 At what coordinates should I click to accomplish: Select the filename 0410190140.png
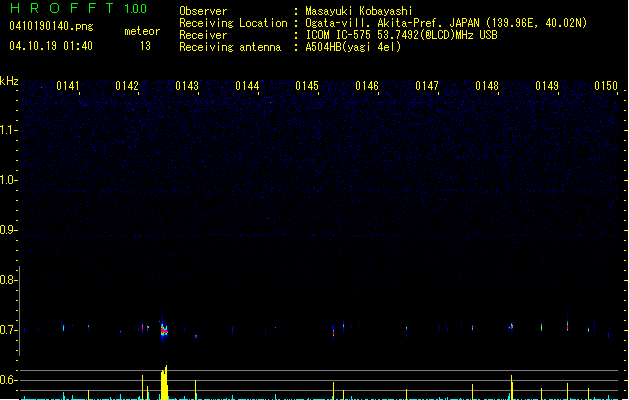point(51,26)
